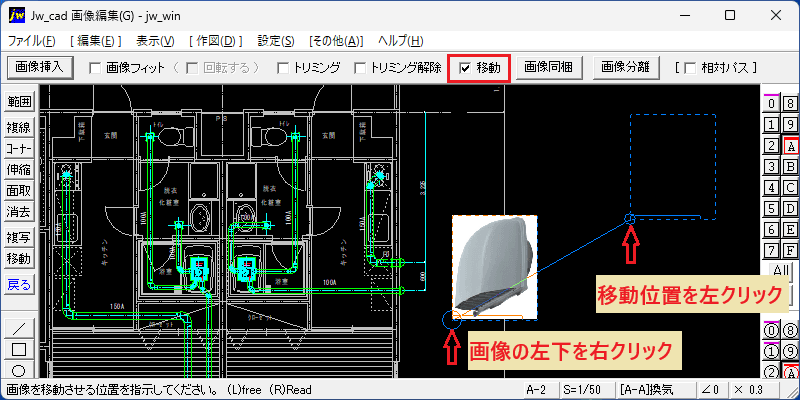The height and width of the screenshot is (400, 800).
Task: Select the rectangle drawing tool icon
Action: tap(19, 349)
